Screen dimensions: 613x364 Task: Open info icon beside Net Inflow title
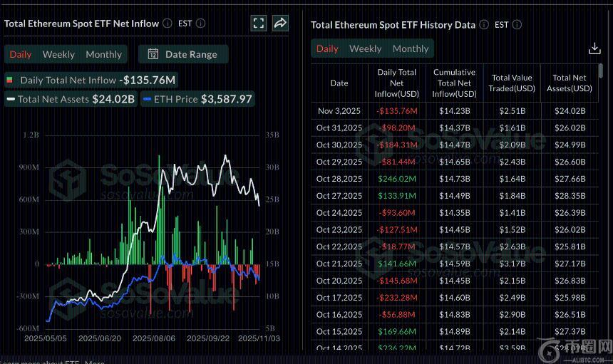coord(168,24)
